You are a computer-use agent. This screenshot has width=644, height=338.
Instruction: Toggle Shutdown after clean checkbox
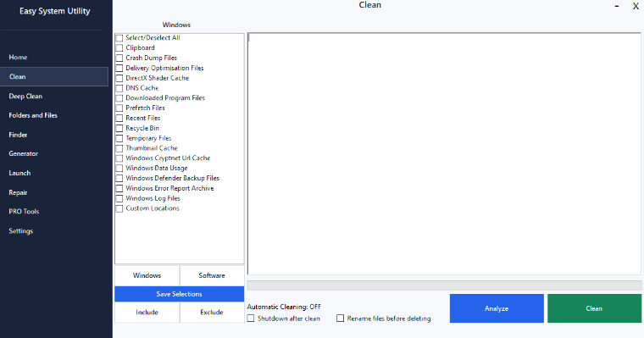pyautogui.click(x=251, y=319)
